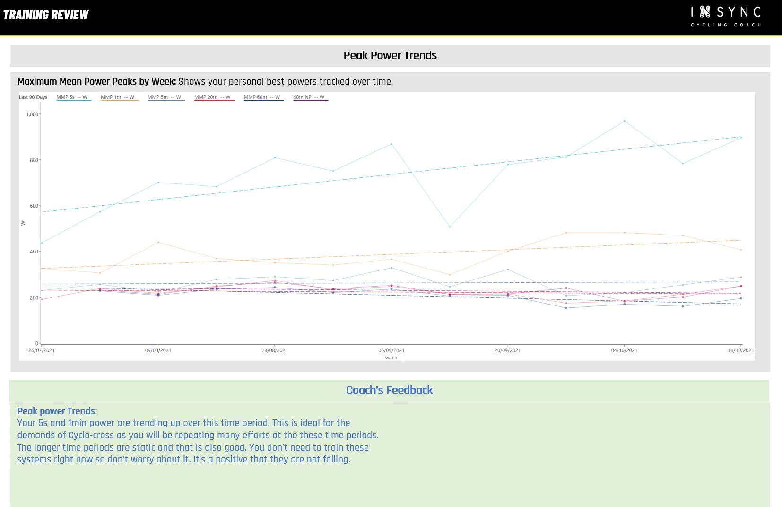
Task: Click the feedback line starting 'The longer time periods'
Action: click(x=193, y=447)
